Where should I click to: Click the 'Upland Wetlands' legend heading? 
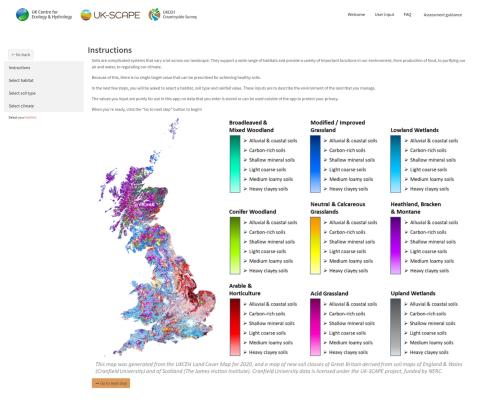413,293
